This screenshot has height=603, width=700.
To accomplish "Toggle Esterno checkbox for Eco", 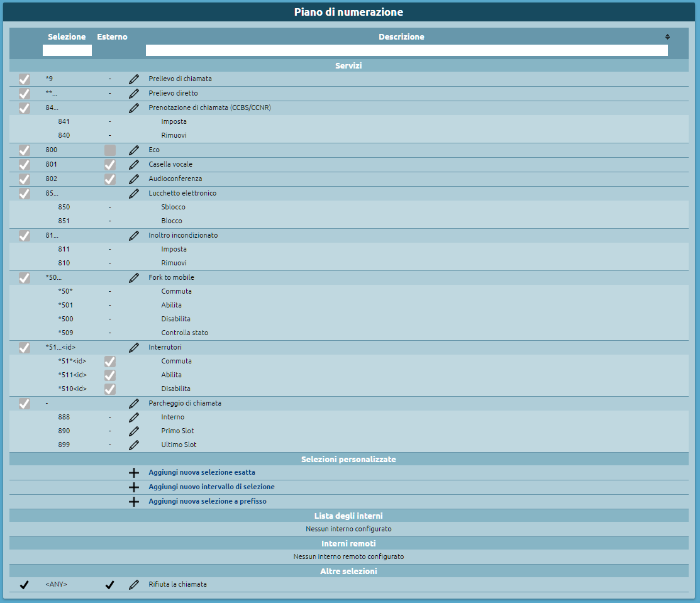I will coord(110,150).
